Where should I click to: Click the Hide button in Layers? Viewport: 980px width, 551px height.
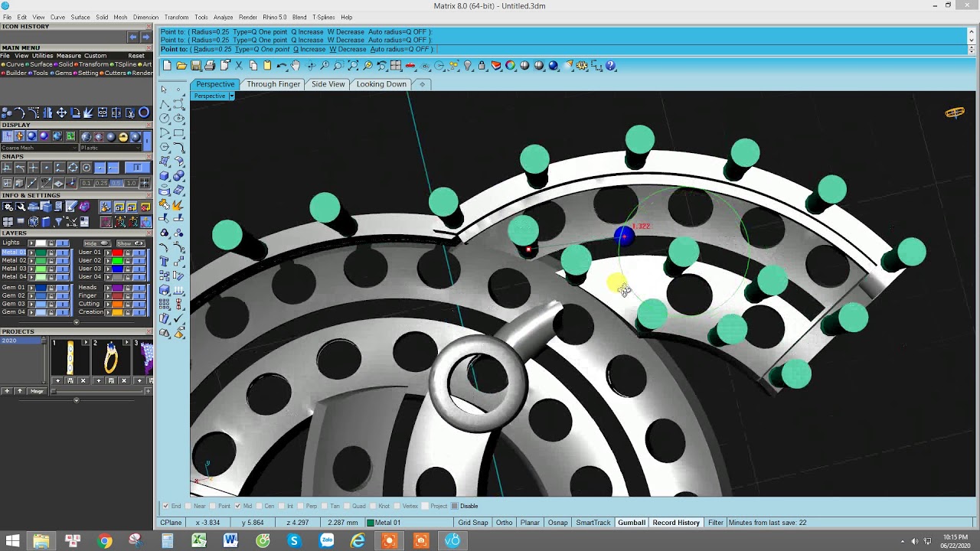(96, 243)
